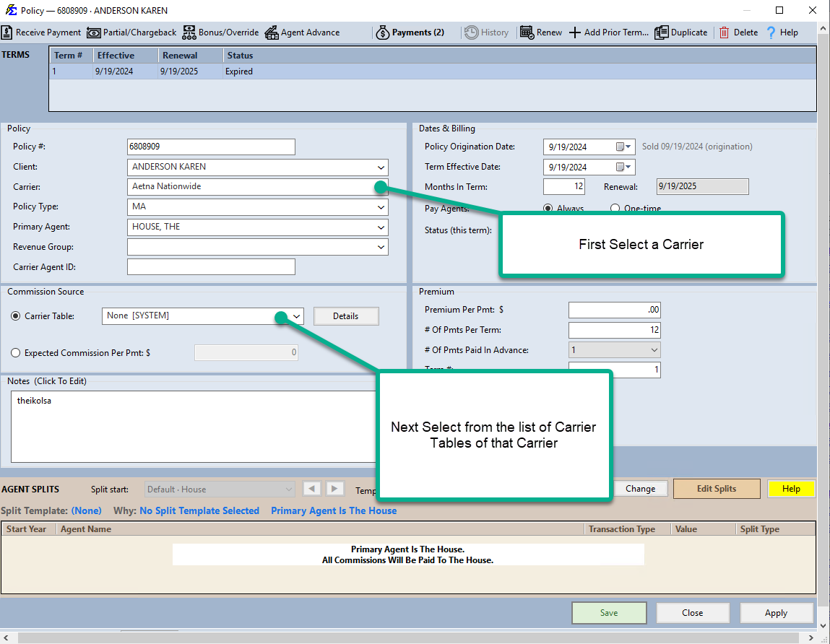Click the Months In Term field
Screen dimensions: 830x644
pyautogui.click(x=564, y=186)
